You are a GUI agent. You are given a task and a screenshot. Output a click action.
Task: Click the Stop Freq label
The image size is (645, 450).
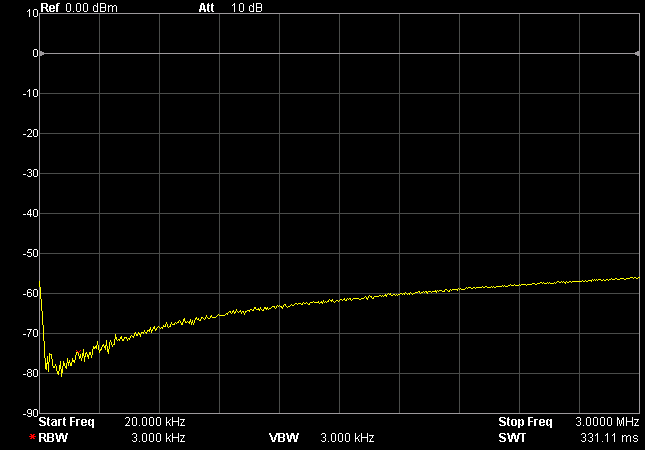525,422
